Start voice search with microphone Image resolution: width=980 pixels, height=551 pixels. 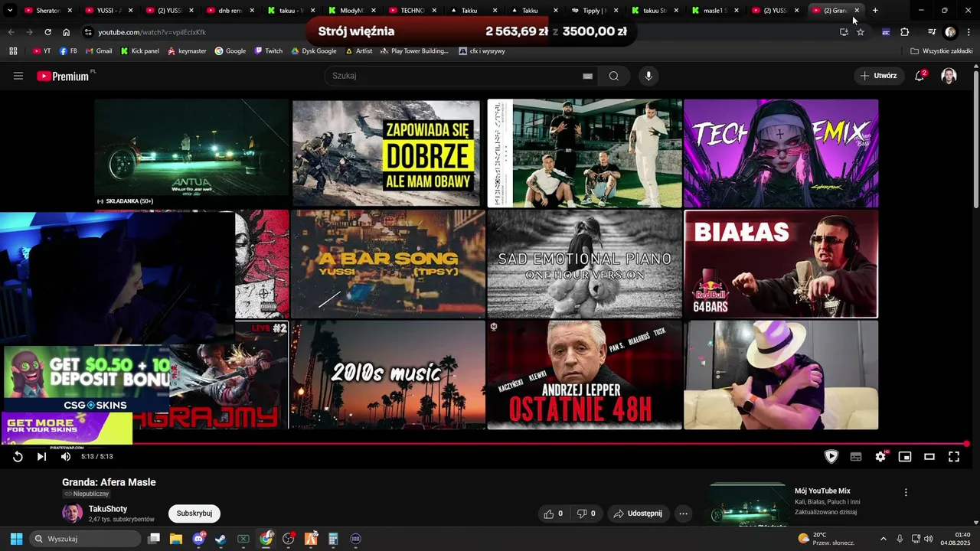click(x=648, y=76)
